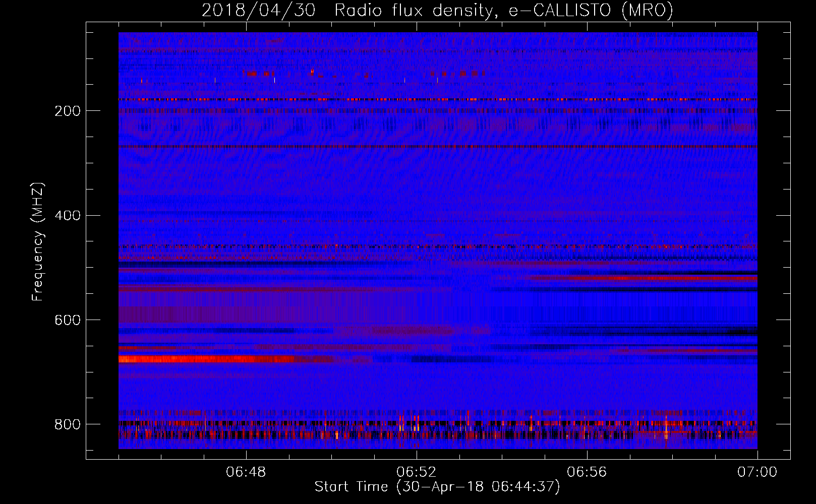Click the 06:52 time tick label
Image resolution: width=816 pixels, height=504 pixels.
coord(417,472)
